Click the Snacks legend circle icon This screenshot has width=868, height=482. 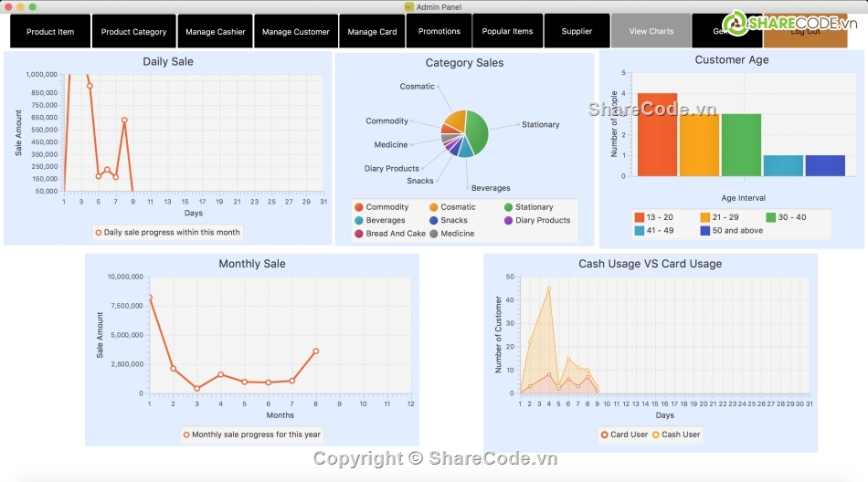pos(434,220)
